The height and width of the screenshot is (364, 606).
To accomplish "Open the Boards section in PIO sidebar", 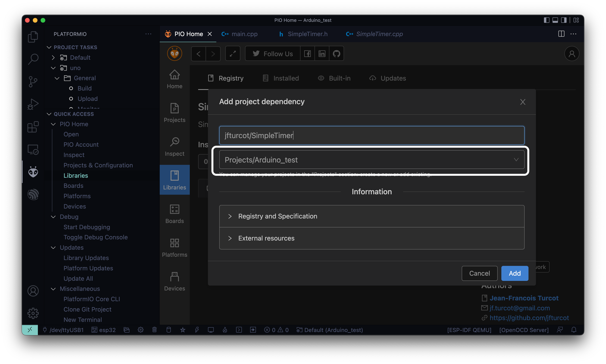I will tap(175, 214).
